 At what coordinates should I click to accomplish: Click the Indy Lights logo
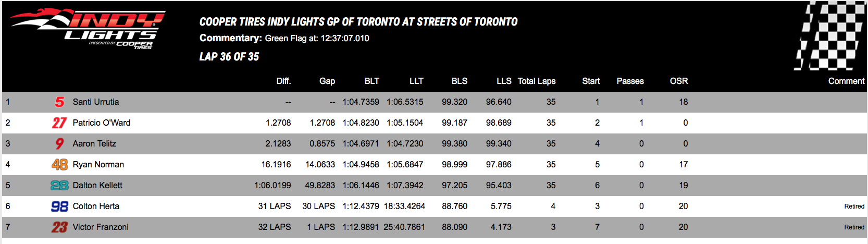[x=88, y=29]
